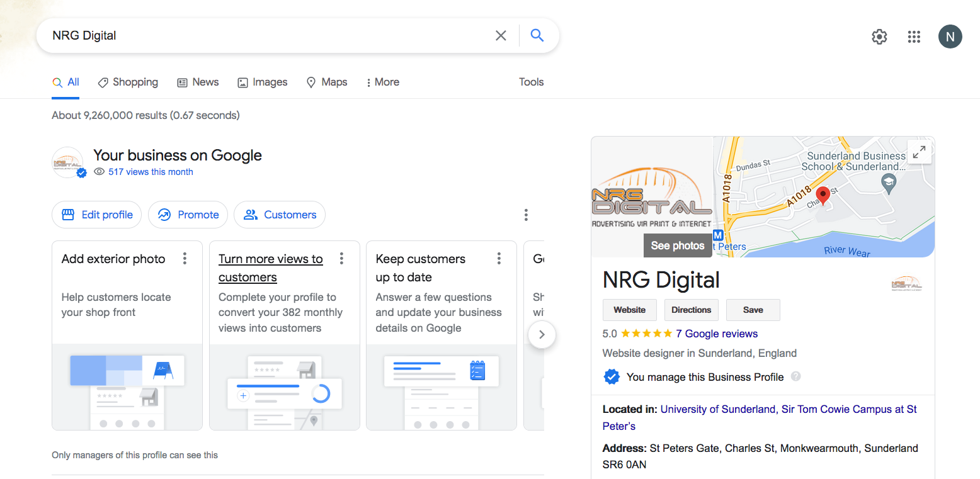The width and height of the screenshot is (980, 479).
Task: Open the three-dot menu beside Customers
Action: coord(526,215)
